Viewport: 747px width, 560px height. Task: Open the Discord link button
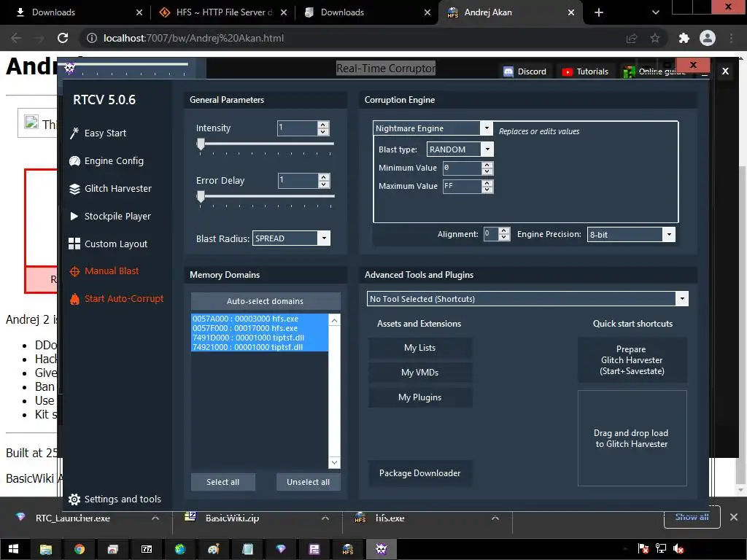525,71
